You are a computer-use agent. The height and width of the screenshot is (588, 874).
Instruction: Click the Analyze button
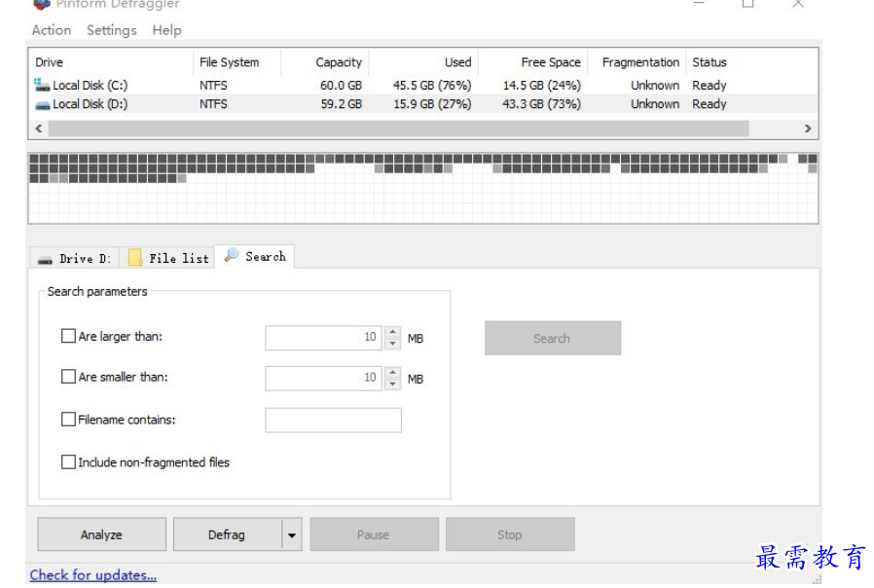[101, 534]
